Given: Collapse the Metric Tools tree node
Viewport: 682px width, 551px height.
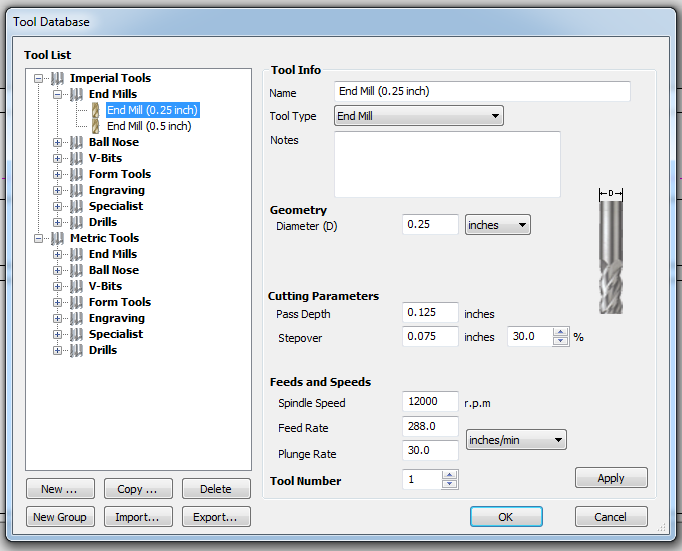Looking at the screenshot, I should 39,239.
